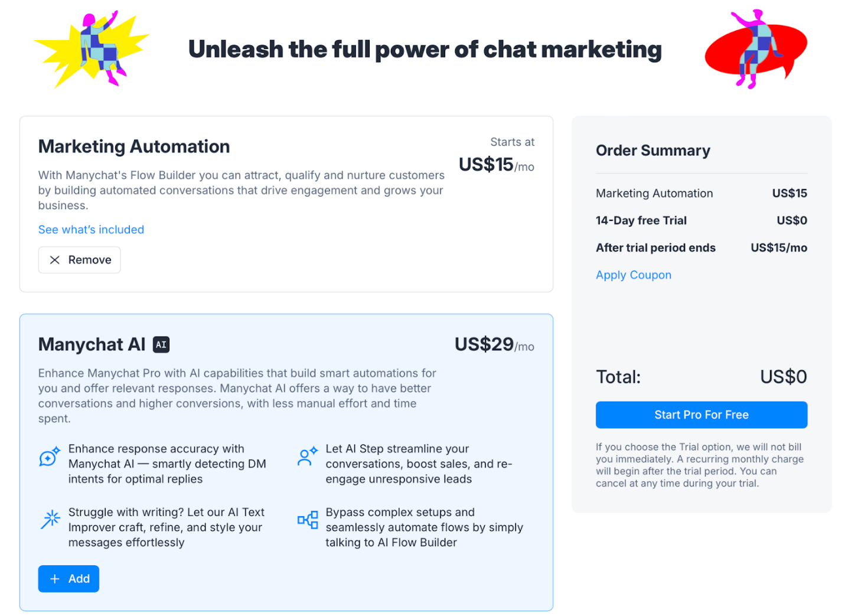The image size is (845, 616).
Task: Open the See what's included link
Action: pos(91,230)
